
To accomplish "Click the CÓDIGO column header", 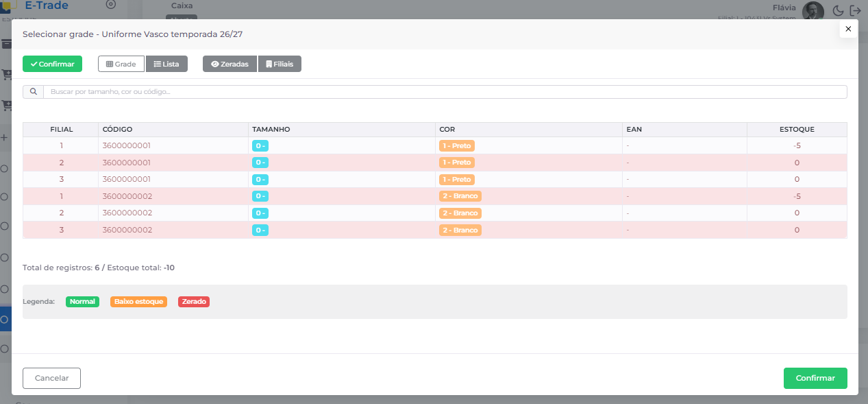I will [118, 129].
